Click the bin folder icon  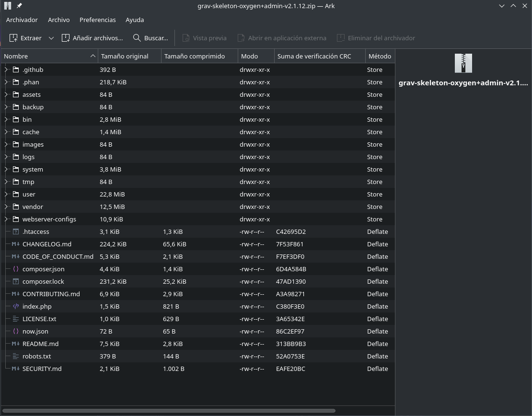16,119
